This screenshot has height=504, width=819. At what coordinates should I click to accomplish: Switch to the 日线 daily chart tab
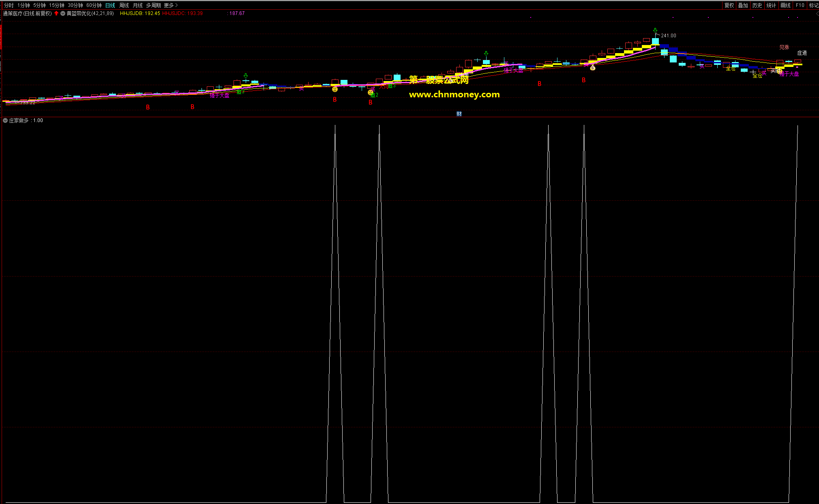pyautogui.click(x=110, y=5)
